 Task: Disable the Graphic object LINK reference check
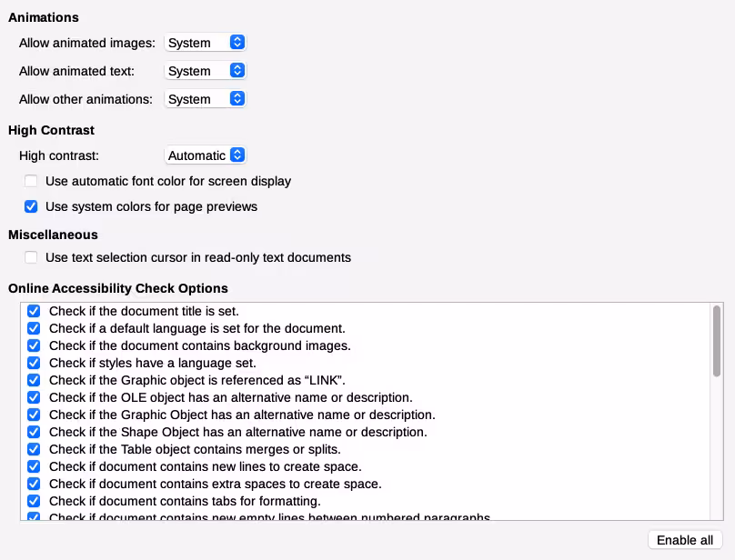point(34,380)
